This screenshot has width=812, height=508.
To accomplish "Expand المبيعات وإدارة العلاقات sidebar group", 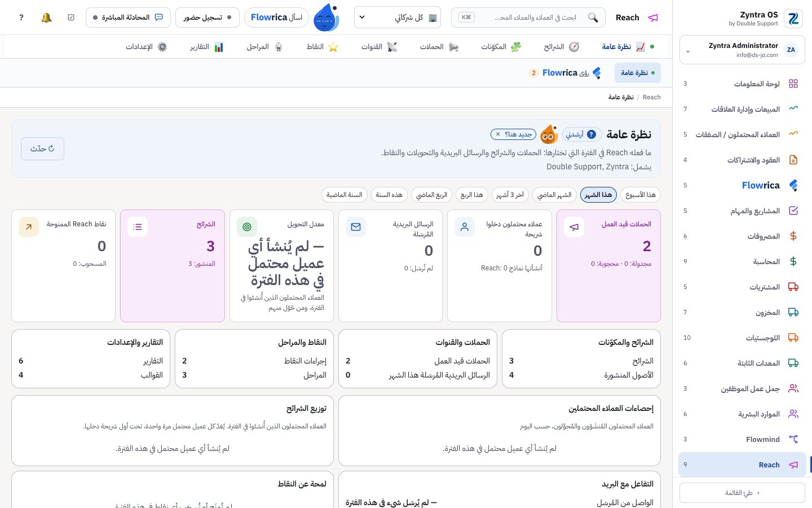I will (x=742, y=109).
